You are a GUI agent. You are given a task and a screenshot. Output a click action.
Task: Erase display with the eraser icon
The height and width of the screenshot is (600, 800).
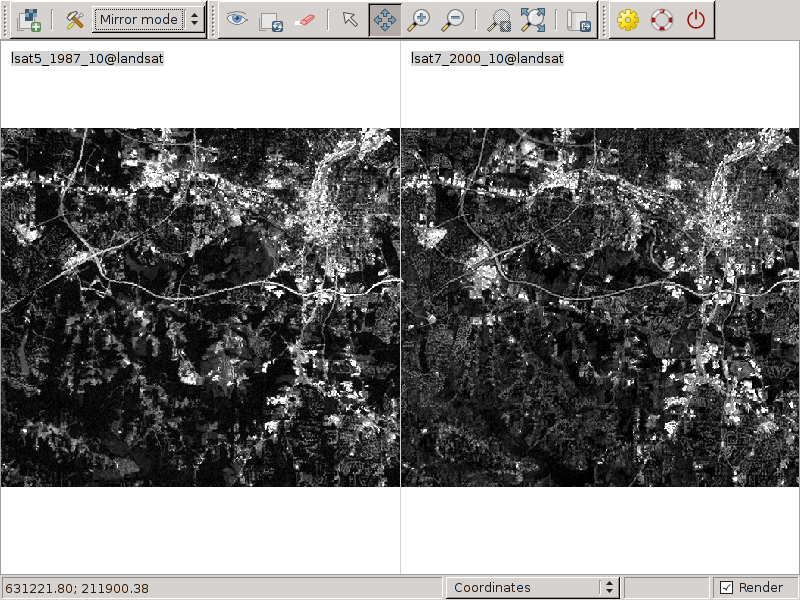(x=305, y=19)
